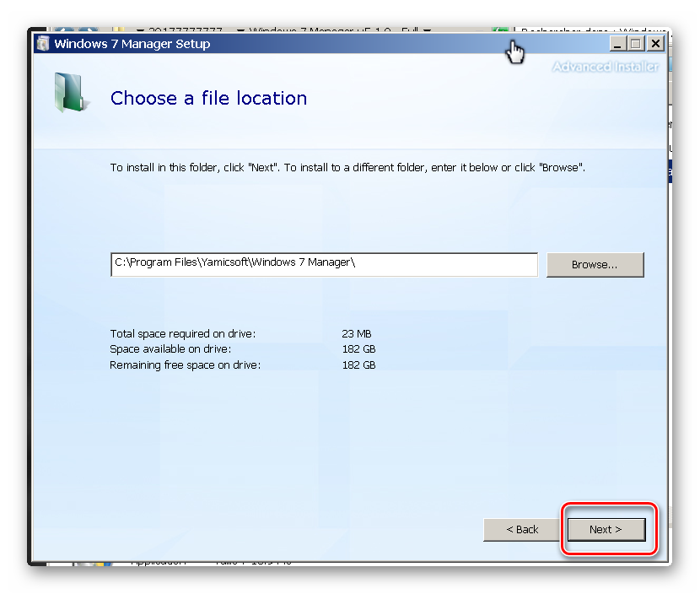Image resolution: width=700 pixels, height=594 pixels.
Task: Click the 182 GB value for remaining space
Action: (x=358, y=364)
